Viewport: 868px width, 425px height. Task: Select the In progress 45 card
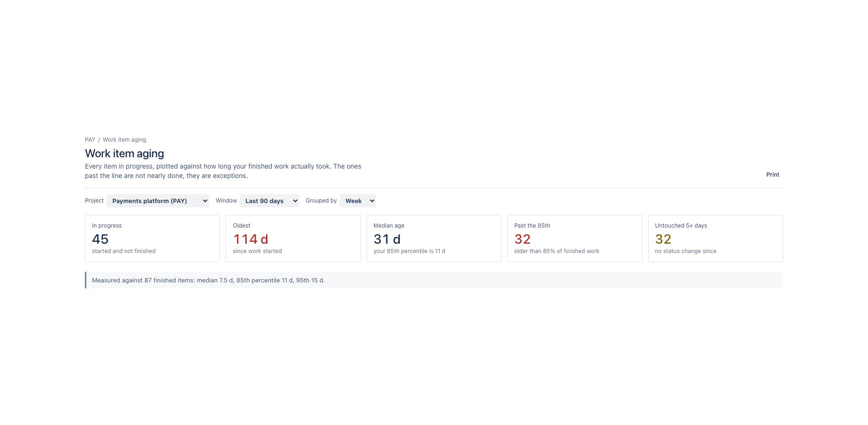pyautogui.click(x=152, y=238)
